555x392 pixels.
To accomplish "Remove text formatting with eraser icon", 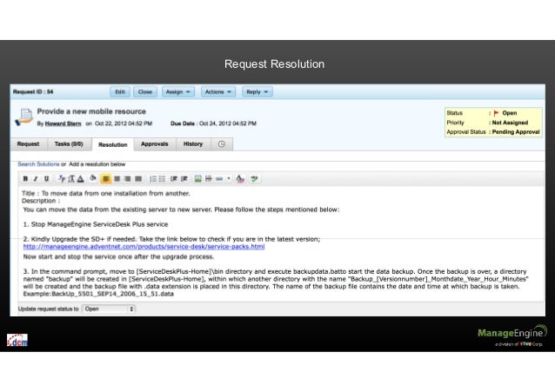I will click(240, 179).
